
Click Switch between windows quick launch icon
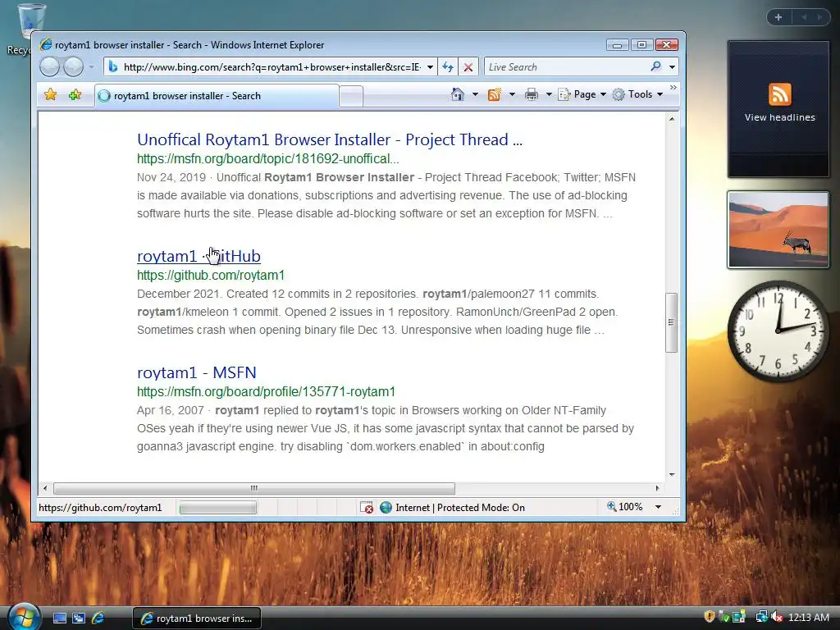pyautogui.click(x=79, y=619)
